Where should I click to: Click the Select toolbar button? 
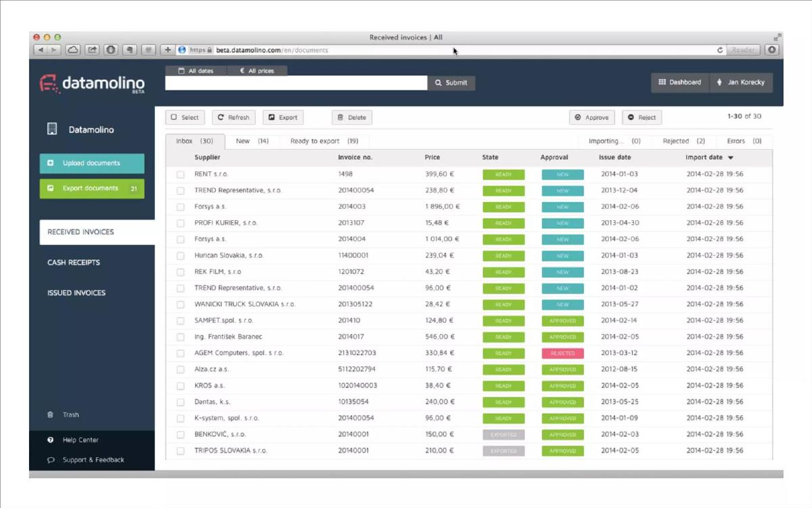point(185,117)
